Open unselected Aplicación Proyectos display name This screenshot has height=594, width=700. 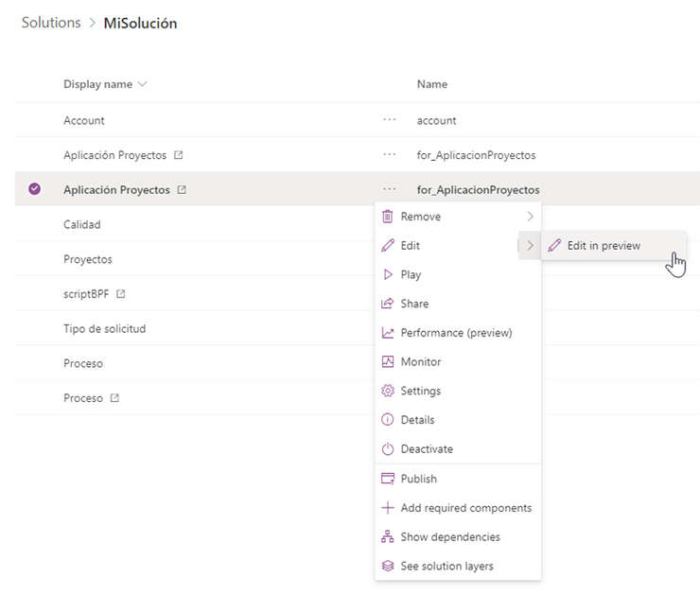(x=114, y=155)
